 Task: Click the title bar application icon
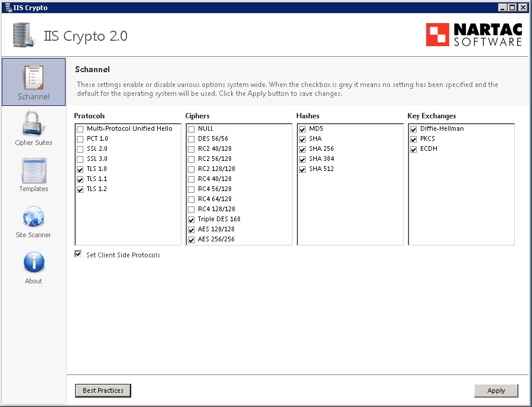coord(8,8)
